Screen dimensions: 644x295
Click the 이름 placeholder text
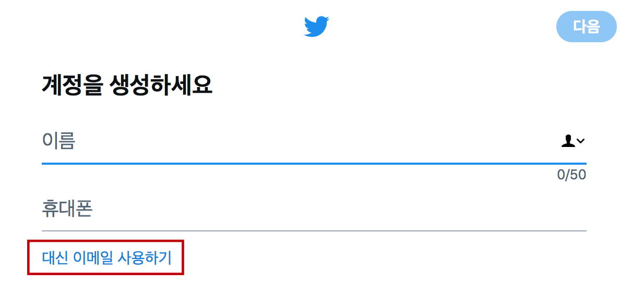[58, 141]
